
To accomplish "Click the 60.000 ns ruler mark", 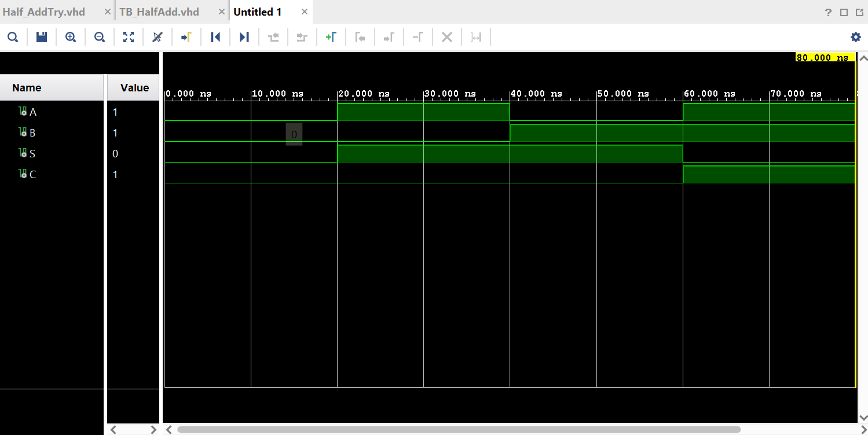I will pyautogui.click(x=709, y=94).
